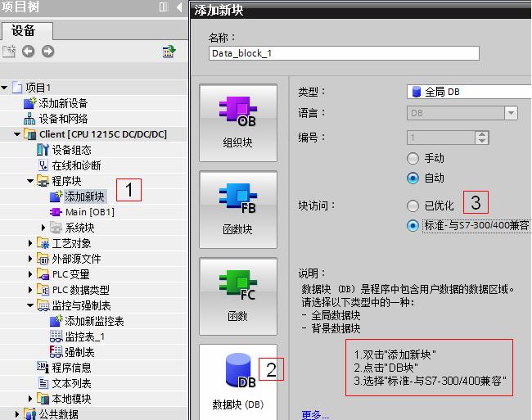
Task: Click the 强制表 icon
Action: pyautogui.click(x=56, y=352)
